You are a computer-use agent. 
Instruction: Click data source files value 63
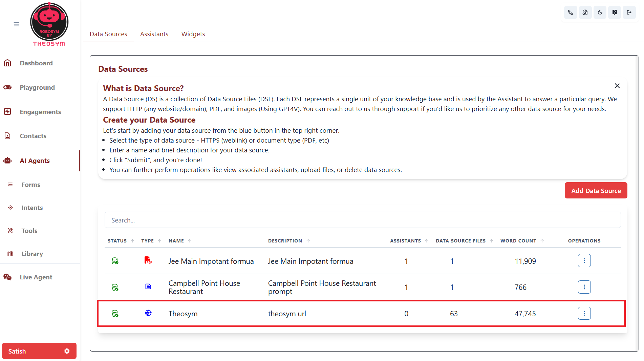tap(454, 314)
